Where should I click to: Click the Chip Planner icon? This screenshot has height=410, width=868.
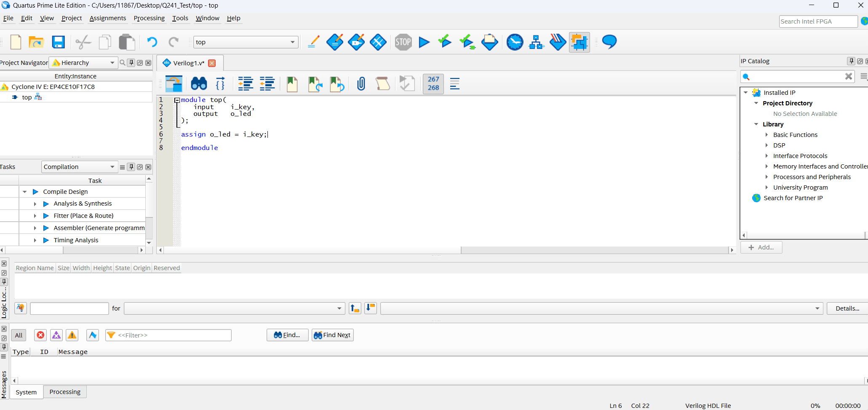(x=579, y=42)
